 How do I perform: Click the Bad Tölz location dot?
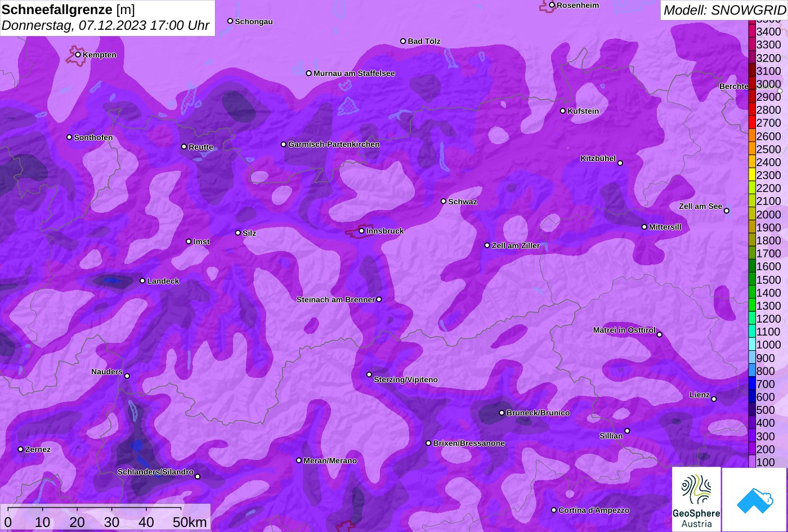[x=403, y=41]
